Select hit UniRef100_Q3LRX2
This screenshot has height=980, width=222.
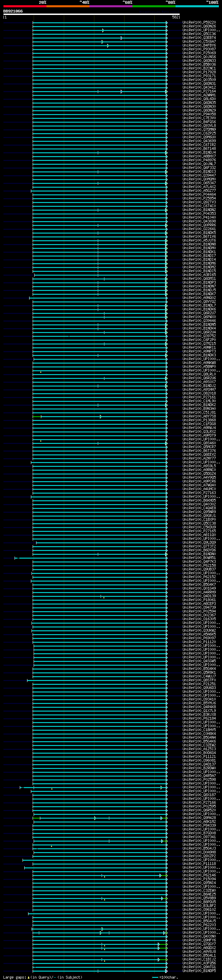pyautogui.click(x=199, y=431)
